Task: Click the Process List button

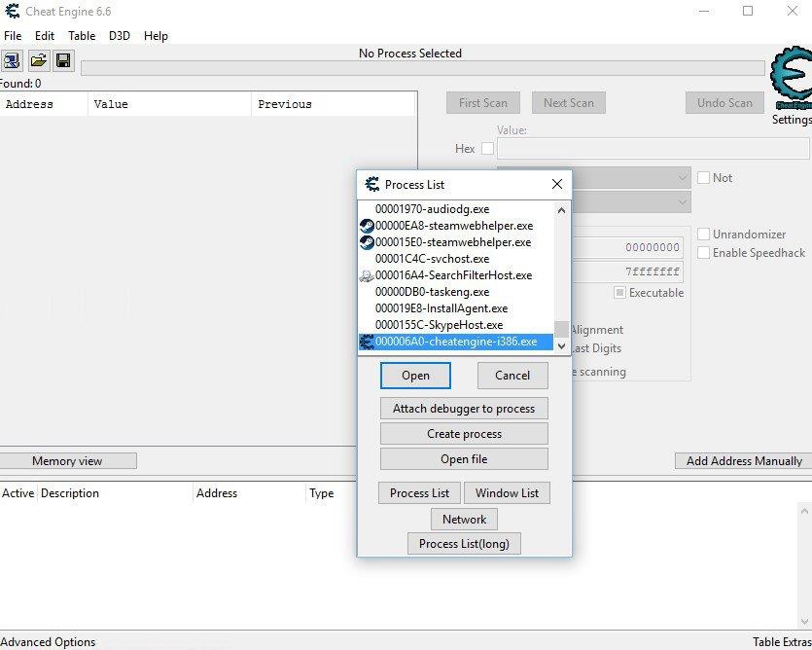Action: (x=419, y=493)
